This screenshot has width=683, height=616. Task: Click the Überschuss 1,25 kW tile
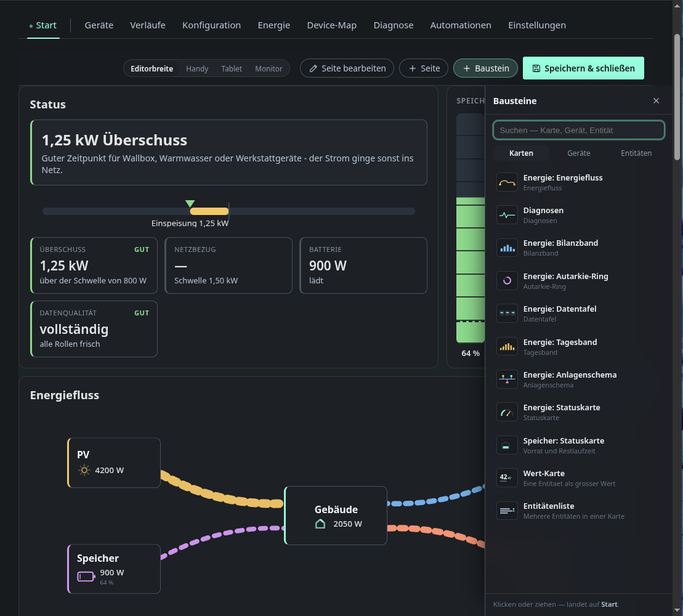(x=94, y=265)
